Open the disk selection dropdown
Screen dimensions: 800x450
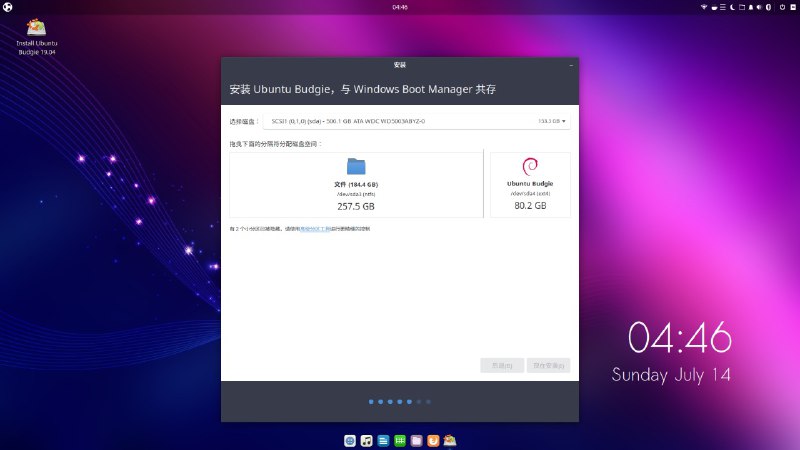tap(417, 121)
